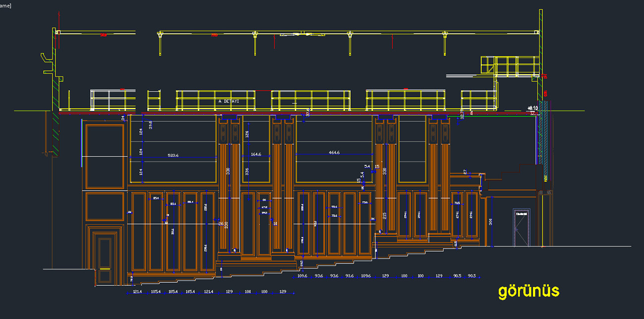Select the small glazed door at right

[521, 227]
